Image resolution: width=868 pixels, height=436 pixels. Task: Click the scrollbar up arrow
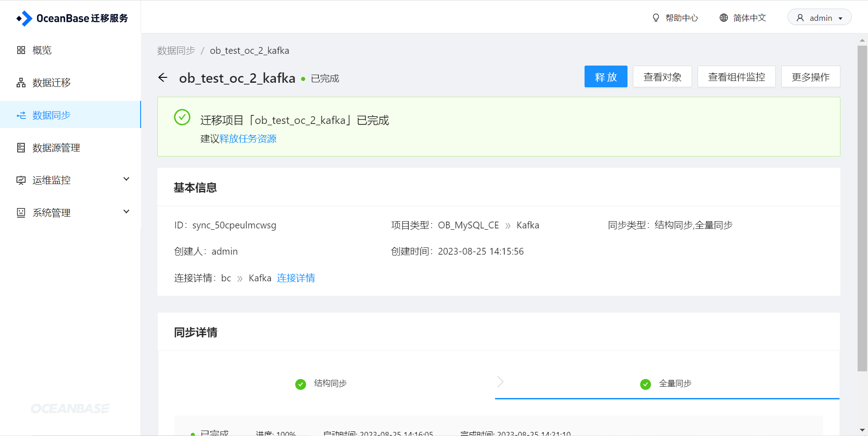[862, 40]
